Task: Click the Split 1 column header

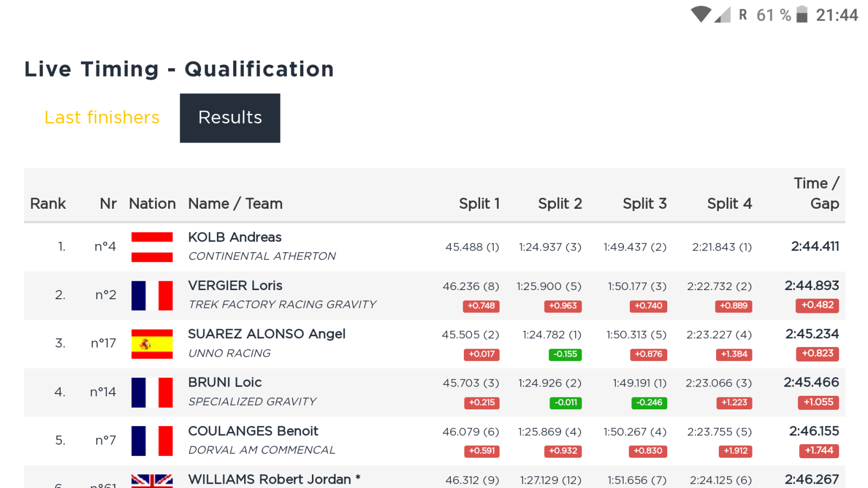Action: [479, 204]
